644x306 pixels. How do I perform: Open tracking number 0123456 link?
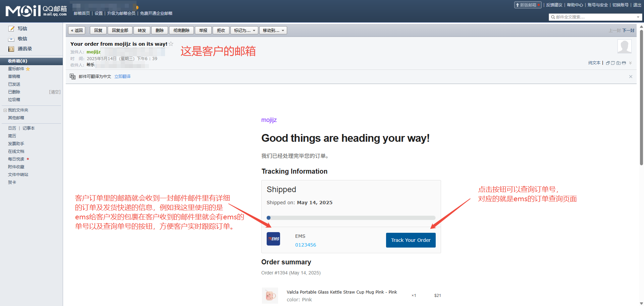click(x=306, y=245)
